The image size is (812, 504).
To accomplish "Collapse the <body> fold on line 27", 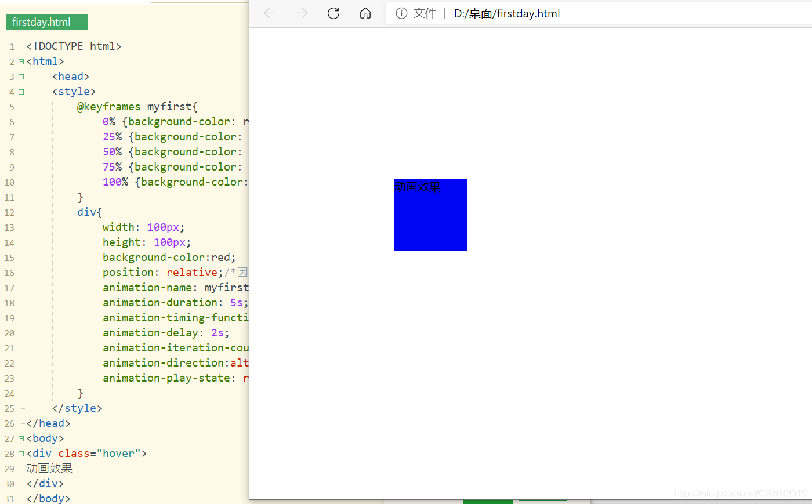I will click(x=21, y=438).
